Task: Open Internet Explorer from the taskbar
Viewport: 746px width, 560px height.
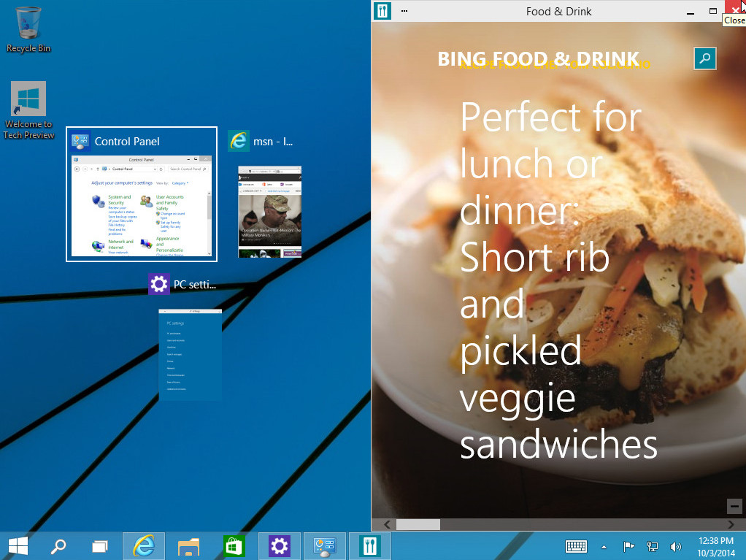Action: click(144, 545)
